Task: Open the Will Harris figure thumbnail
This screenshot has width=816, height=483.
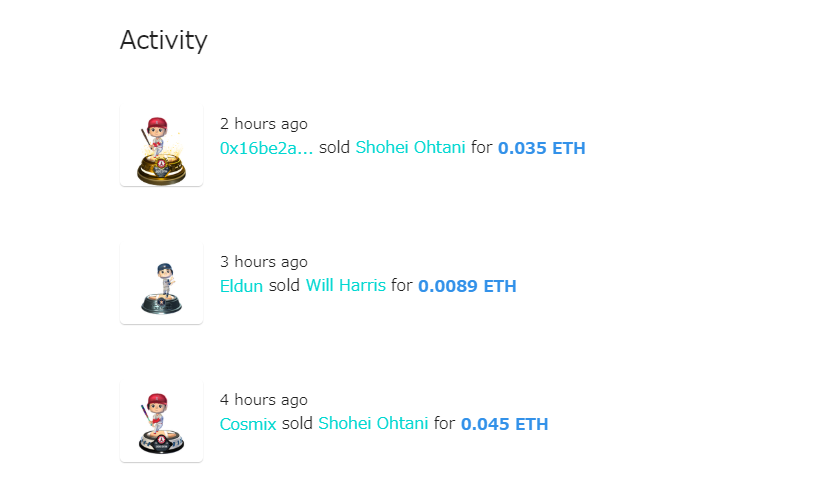Action: click(161, 283)
